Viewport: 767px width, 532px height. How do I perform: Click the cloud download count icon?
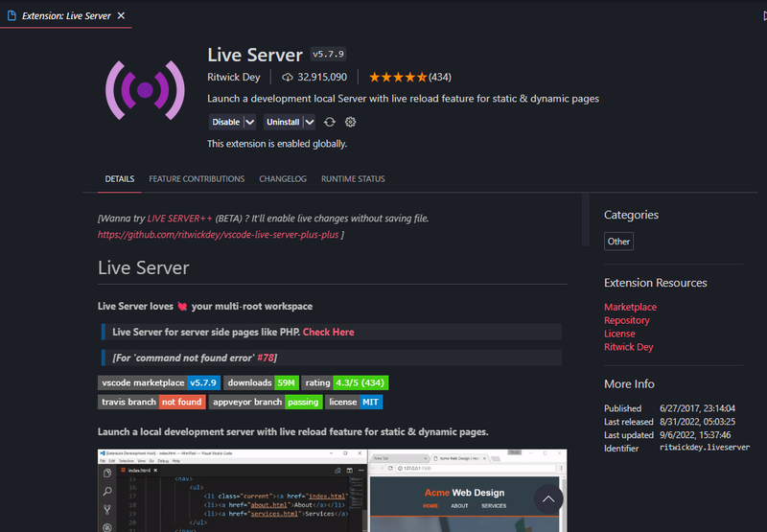click(287, 78)
